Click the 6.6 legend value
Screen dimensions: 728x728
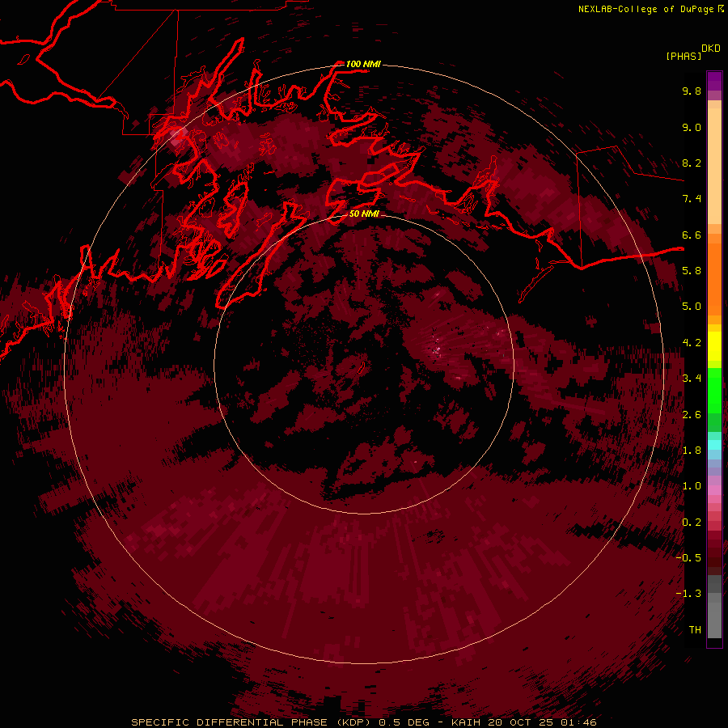point(692,235)
